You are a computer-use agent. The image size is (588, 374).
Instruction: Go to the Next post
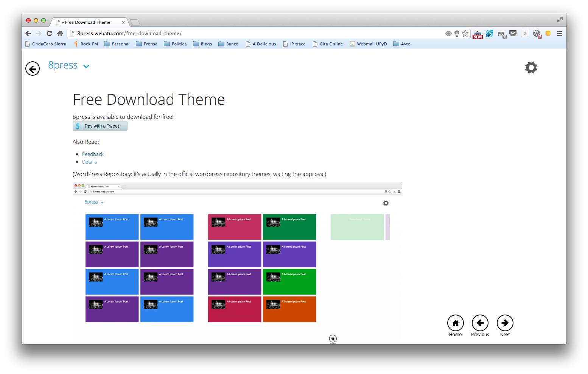tap(505, 323)
